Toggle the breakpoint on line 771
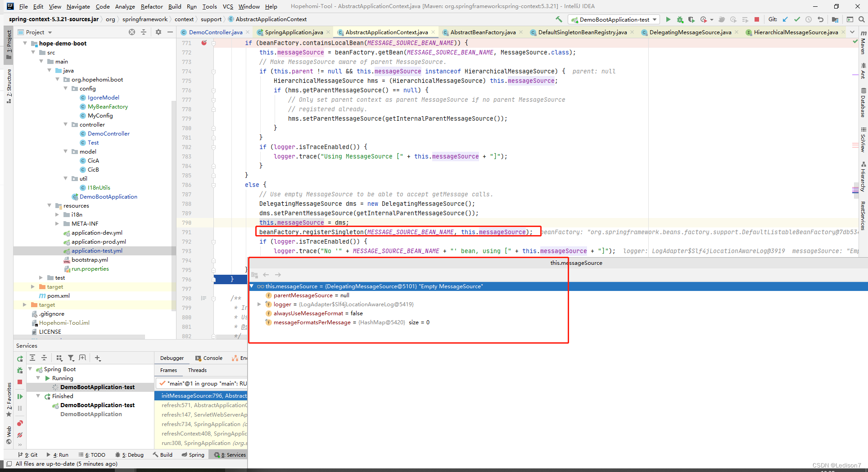This screenshot has height=472, width=868. click(204, 43)
